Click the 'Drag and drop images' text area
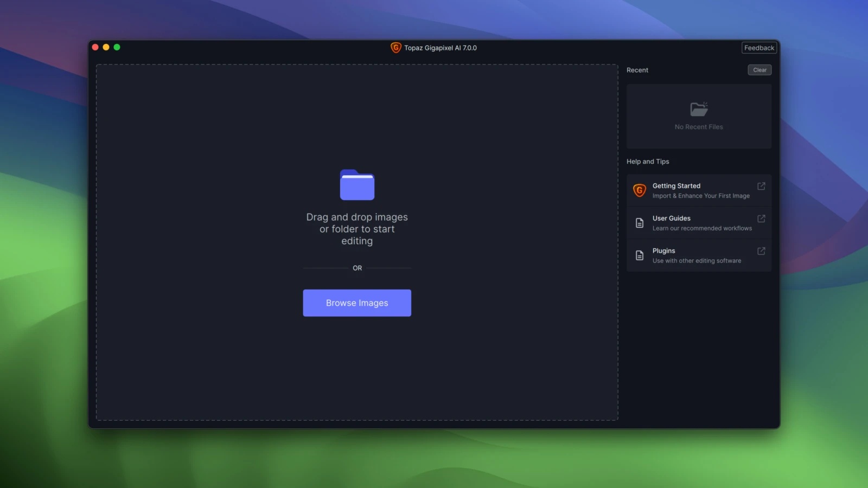Screen dimensions: 868x488 [x=357, y=229]
